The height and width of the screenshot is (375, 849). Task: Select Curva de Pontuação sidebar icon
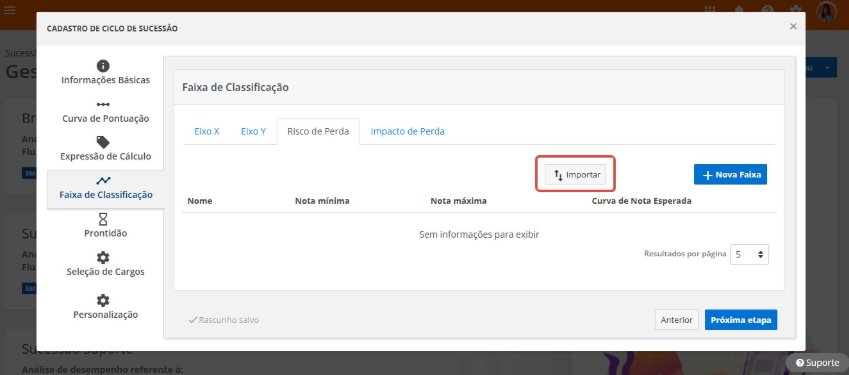103,104
